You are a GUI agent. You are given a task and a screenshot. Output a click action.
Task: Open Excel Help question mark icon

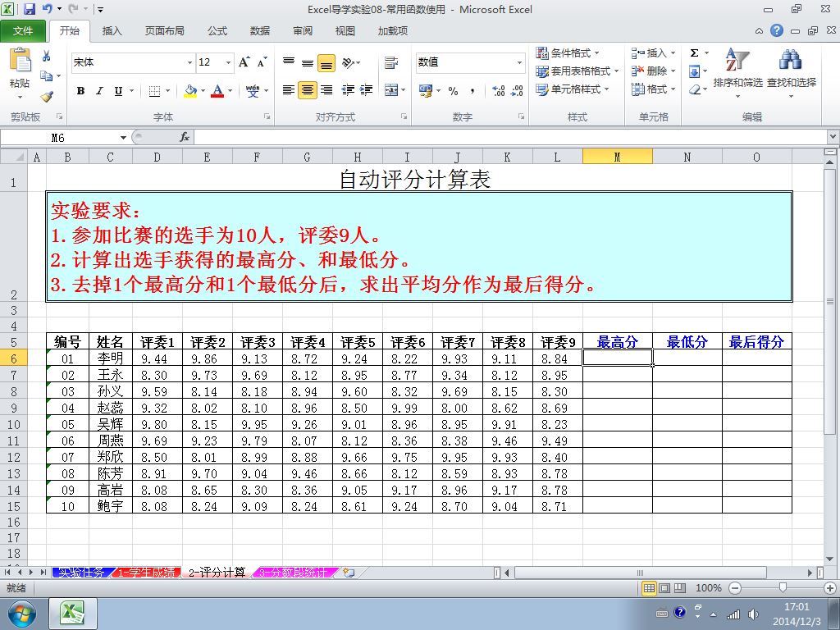(x=777, y=30)
